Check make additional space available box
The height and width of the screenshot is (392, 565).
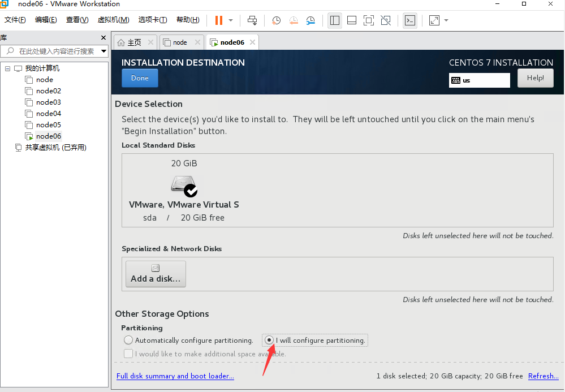pos(128,354)
